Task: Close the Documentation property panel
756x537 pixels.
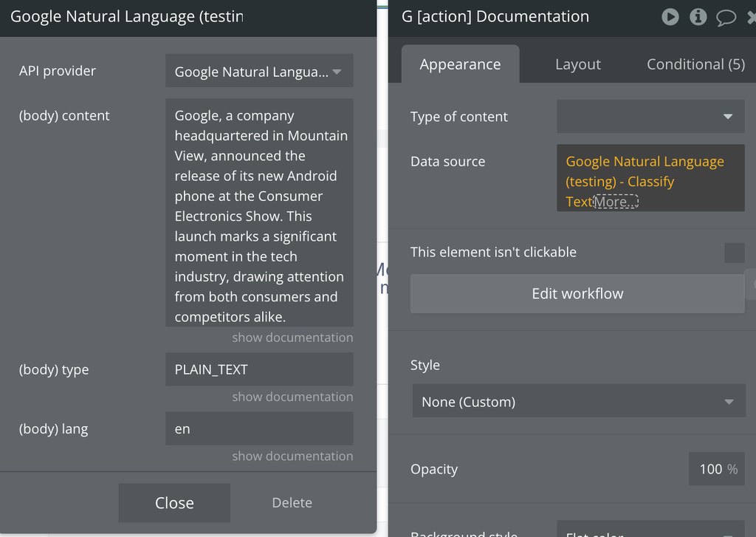Action: [752, 18]
